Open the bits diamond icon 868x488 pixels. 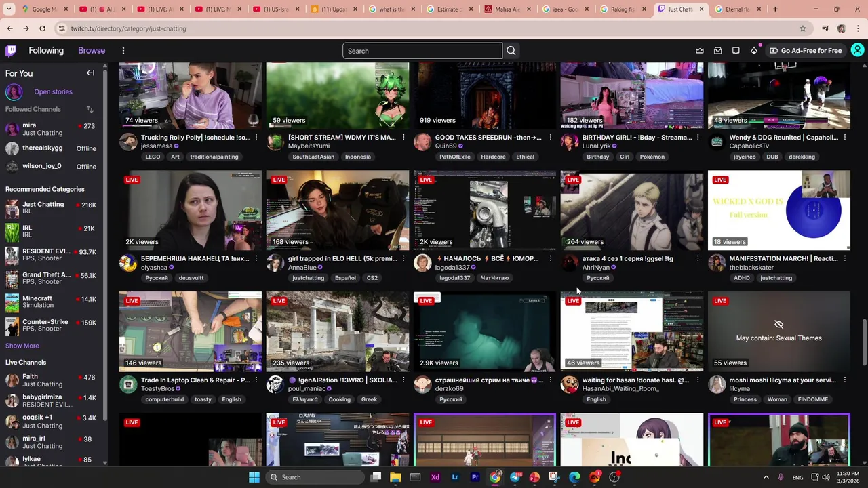click(x=754, y=51)
